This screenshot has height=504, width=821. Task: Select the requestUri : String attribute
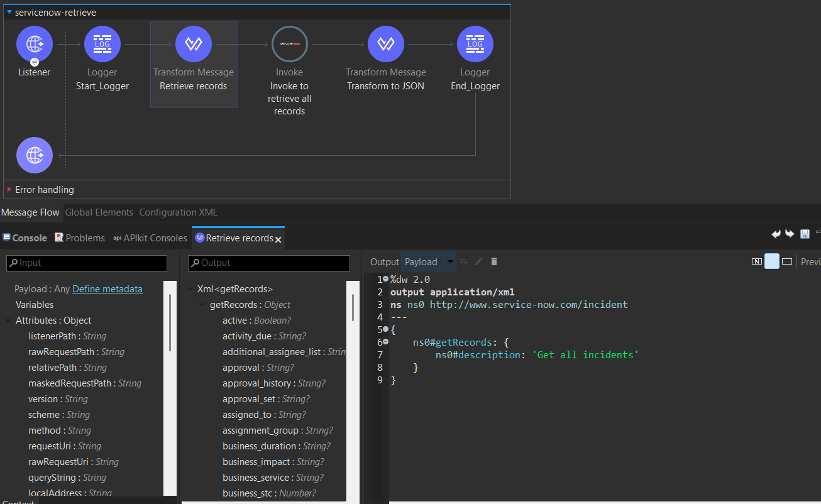tap(65, 446)
